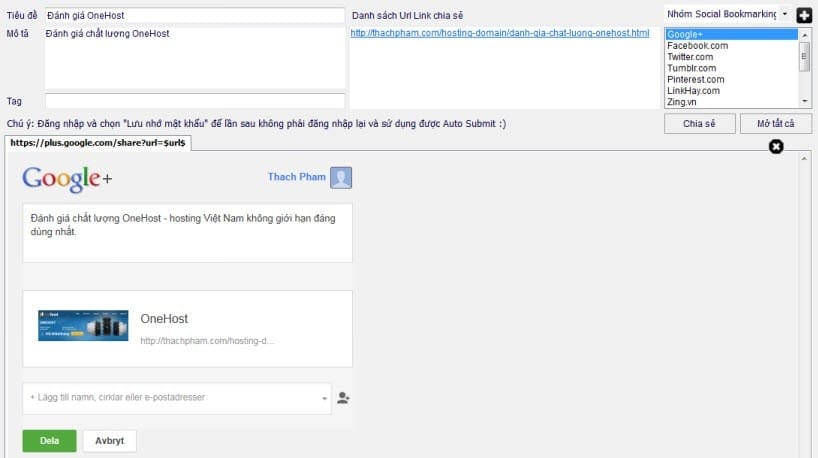Click the OneHost link preview title
This screenshot has height=458, width=818.
(x=164, y=319)
